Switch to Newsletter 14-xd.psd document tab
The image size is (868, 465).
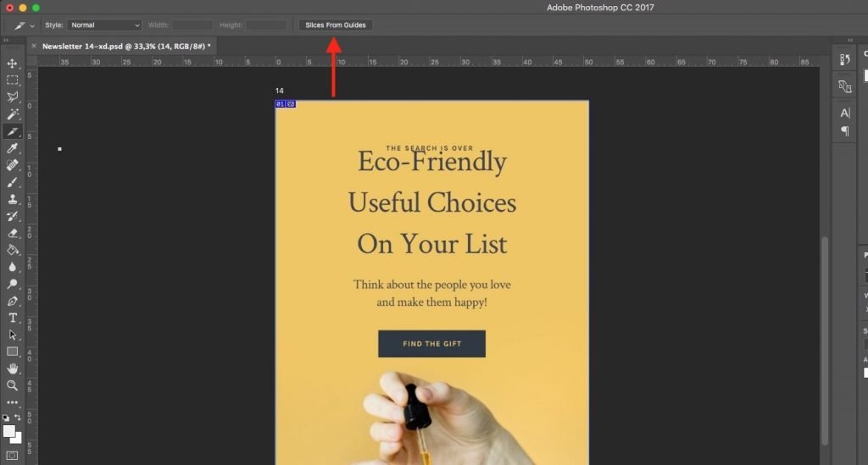[x=125, y=46]
